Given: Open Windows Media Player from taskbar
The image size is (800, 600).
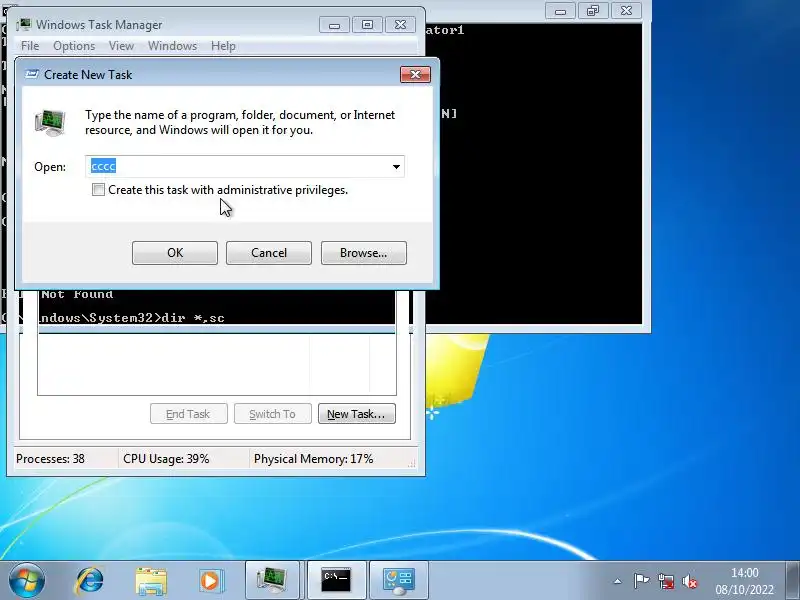Looking at the screenshot, I should click(211, 581).
